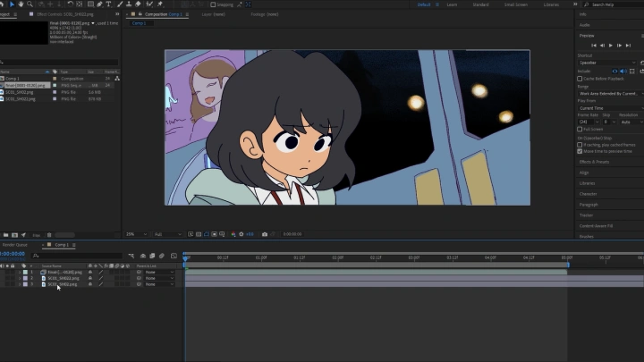Reset exposure icon in viewer footer
644x362 pixels.
[241, 234]
